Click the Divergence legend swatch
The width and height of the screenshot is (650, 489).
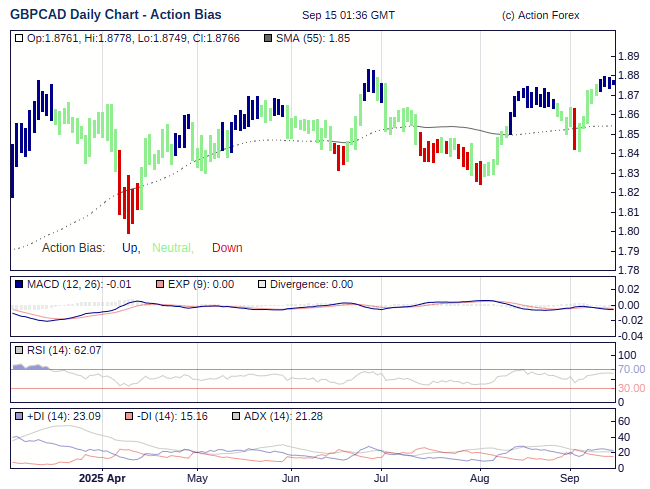(262, 284)
